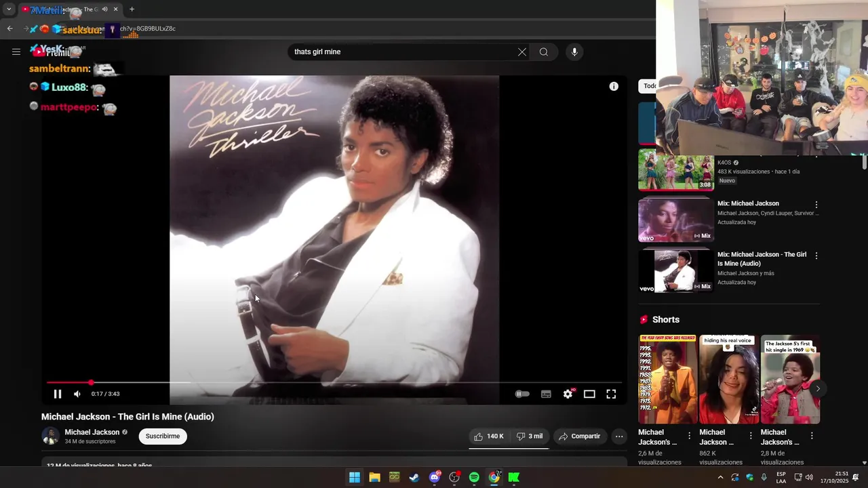868x488 pixels.
Task: Toggle subtitles on the player
Action: click(546, 394)
